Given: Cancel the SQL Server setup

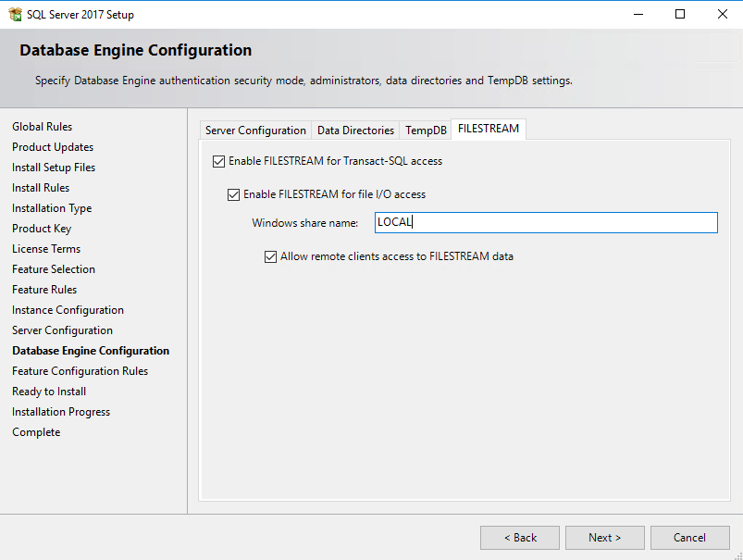Looking at the screenshot, I should [x=689, y=538].
